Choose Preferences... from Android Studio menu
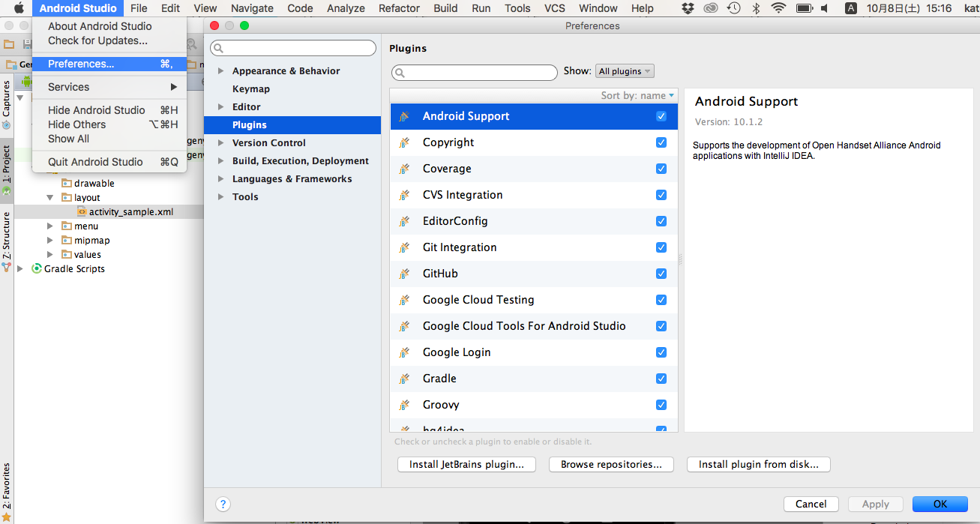This screenshot has height=524, width=980. pos(109,64)
